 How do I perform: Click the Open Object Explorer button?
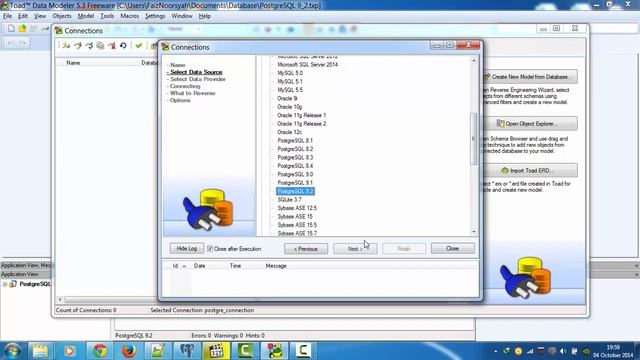tap(530, 123)
